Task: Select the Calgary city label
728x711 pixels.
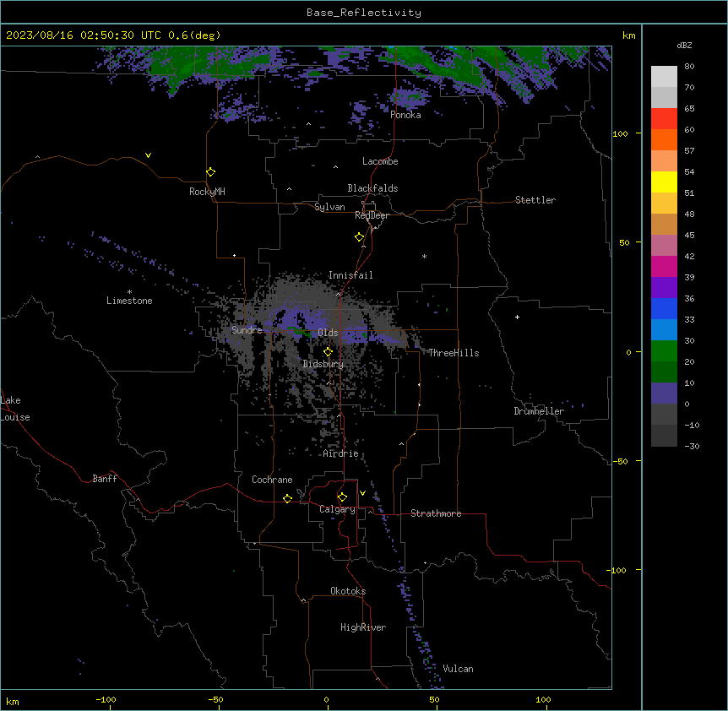Action: (x=338, y=509)
